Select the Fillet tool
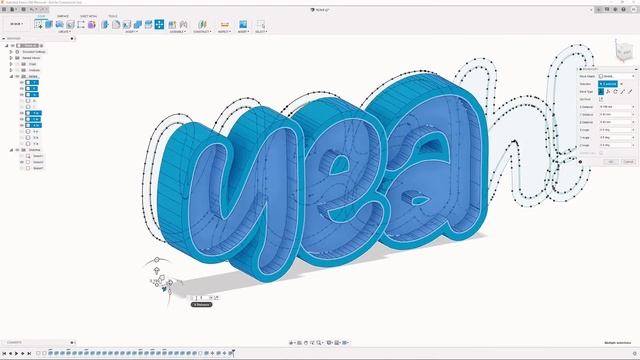This screenshot has height=360, width=640. coord(116,24)
